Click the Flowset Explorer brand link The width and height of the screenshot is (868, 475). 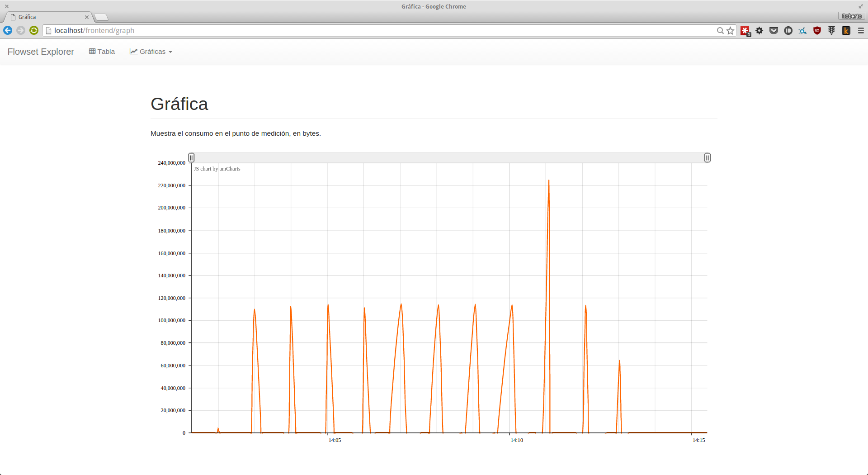[x=41, y=52]
